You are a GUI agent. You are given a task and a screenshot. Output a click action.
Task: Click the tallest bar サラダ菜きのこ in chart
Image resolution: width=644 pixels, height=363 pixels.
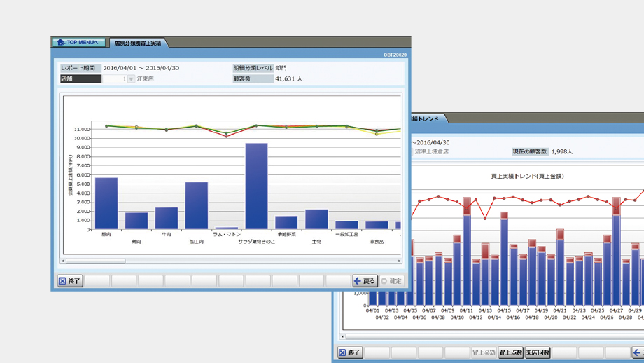pyautogui.click(x=256, y=186)
